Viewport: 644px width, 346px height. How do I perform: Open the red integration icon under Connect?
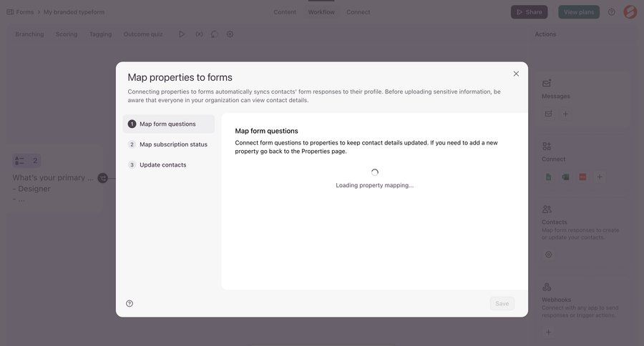pyautogui.click(x=582, y=177)
